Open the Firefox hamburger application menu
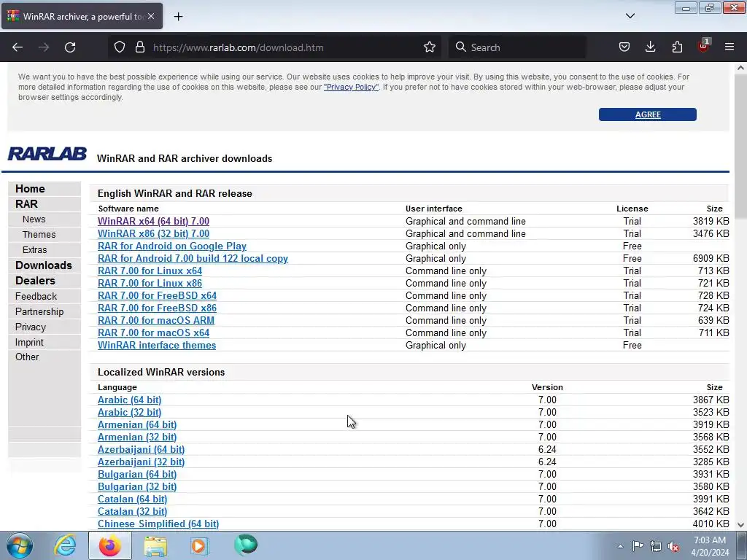747x560 pixels. (729, 47)
